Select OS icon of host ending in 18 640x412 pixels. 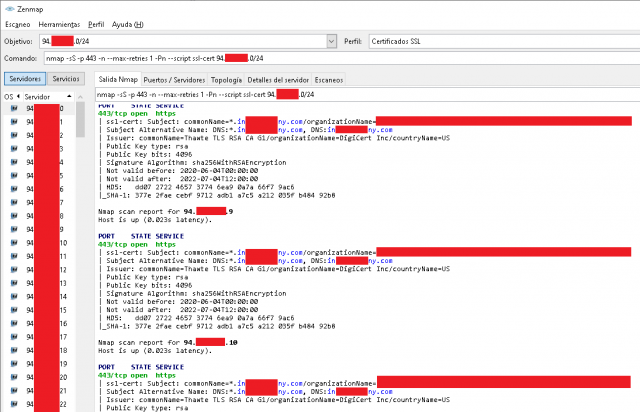pyautogui.click(x=14, y=350)
